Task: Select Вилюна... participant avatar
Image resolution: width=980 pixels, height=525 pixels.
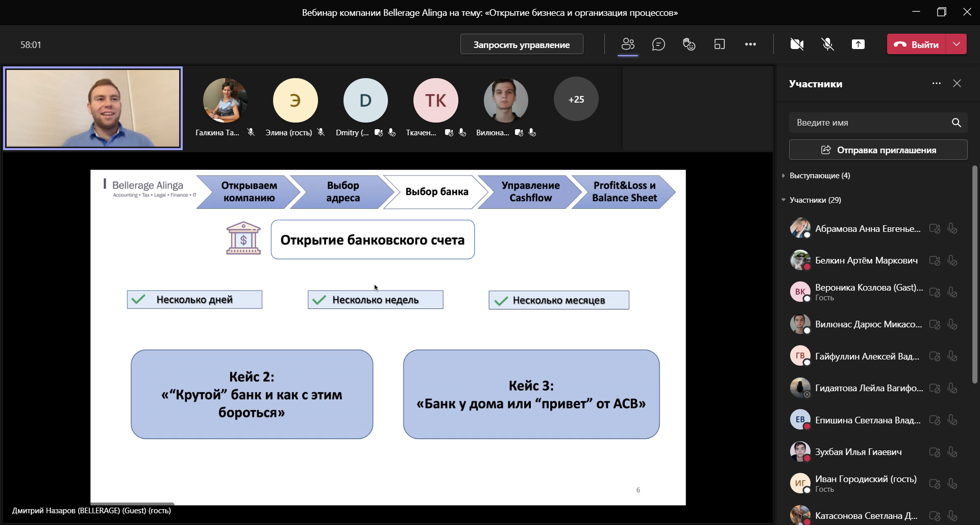Action: pos(506,100)
